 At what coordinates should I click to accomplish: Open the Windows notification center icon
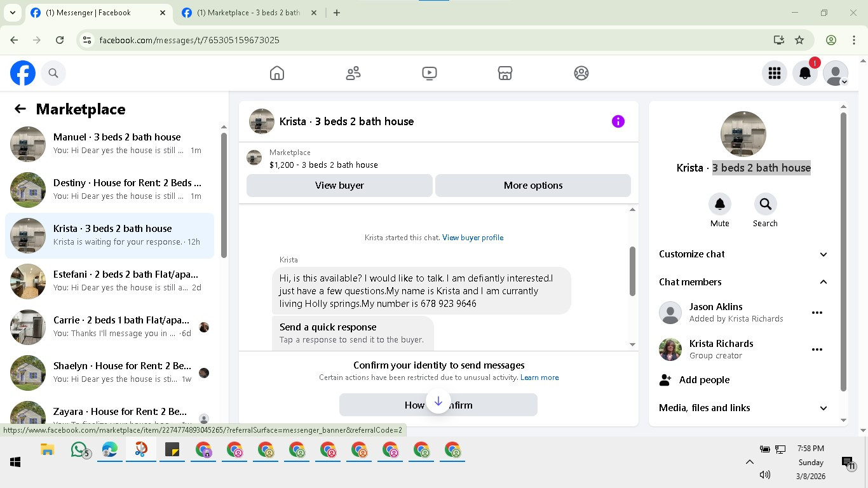(x=848, y=463)
